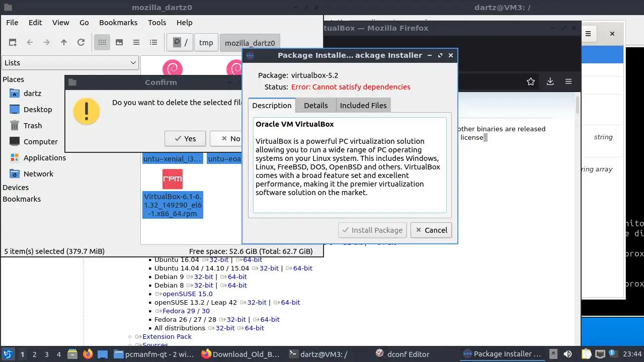Viewport: 644px width, 362px height.
Task: Go back in file manager toolbar
Action: click(x=30, y=43)
